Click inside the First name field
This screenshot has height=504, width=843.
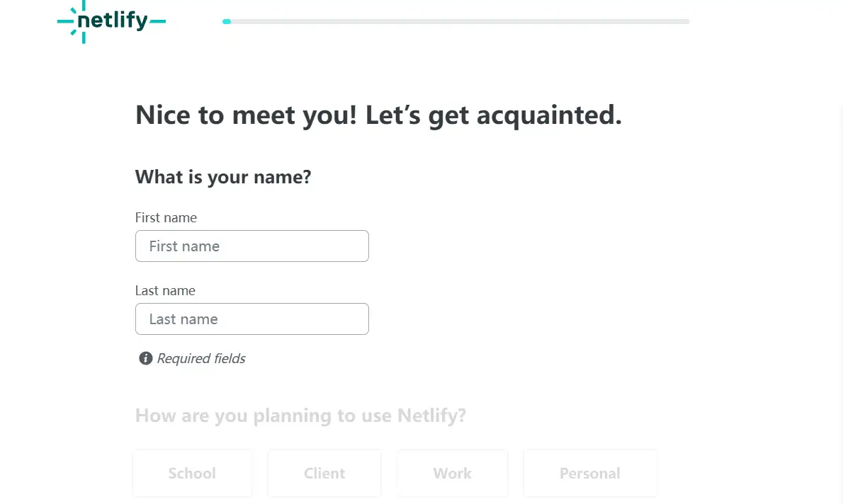[251, 246]
